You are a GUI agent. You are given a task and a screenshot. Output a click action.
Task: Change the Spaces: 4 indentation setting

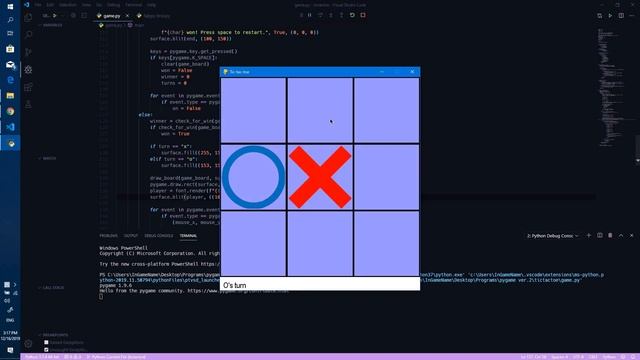tap(560, 357)
